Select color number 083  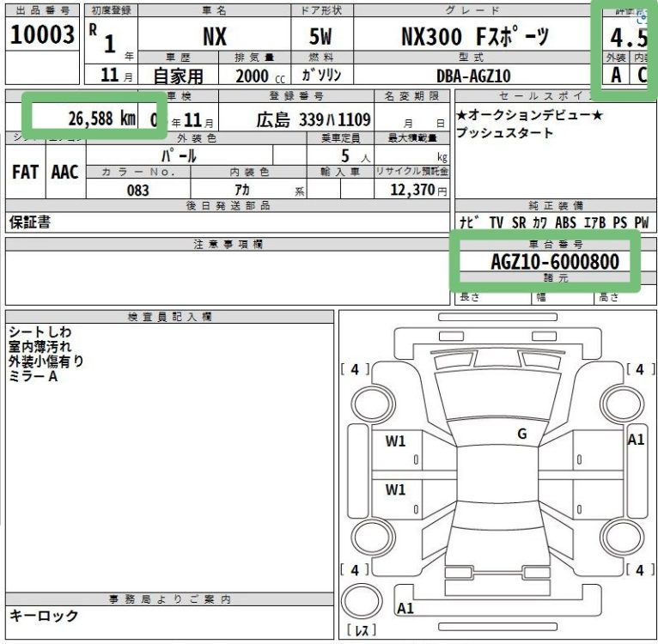[137, 191]
